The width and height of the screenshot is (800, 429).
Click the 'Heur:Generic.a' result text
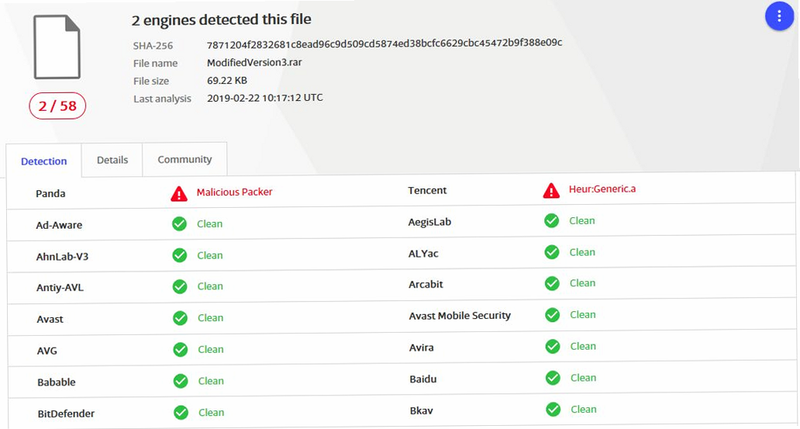pos(603,189)
